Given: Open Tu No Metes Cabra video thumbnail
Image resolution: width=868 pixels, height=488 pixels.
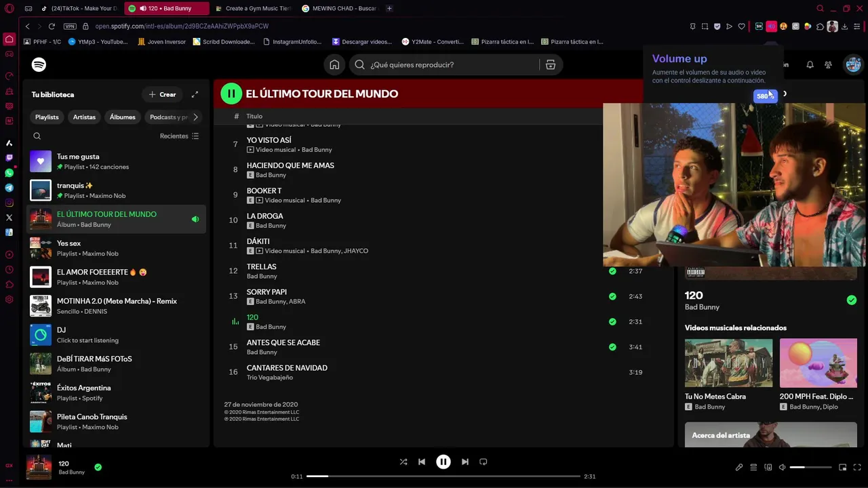Looking at the screenshot, I should coord(728,363).
